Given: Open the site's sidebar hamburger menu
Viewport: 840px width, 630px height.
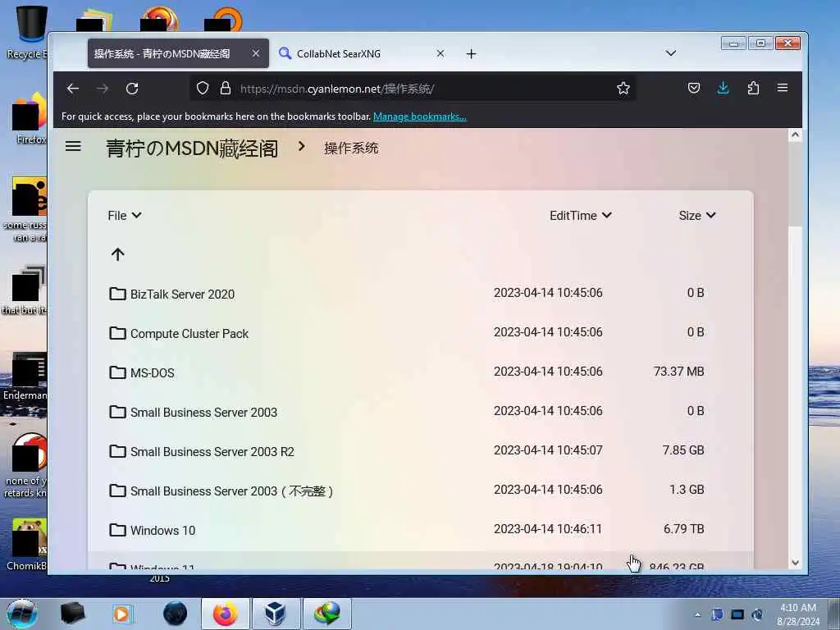Looking at the screenshot, I should [73, 146].
